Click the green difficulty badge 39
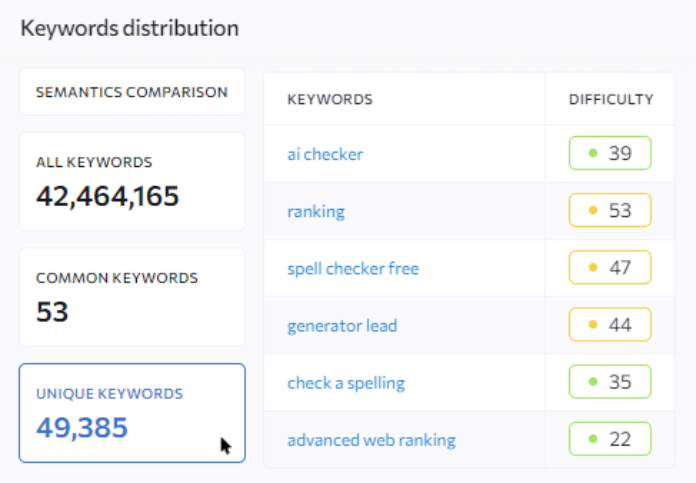696x483 pixels. (610, 153)
